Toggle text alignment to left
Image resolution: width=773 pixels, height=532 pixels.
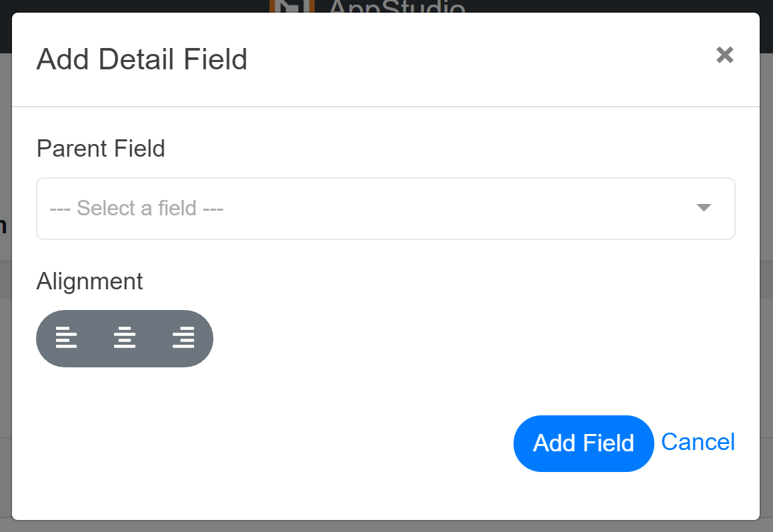tap(66, 338)
